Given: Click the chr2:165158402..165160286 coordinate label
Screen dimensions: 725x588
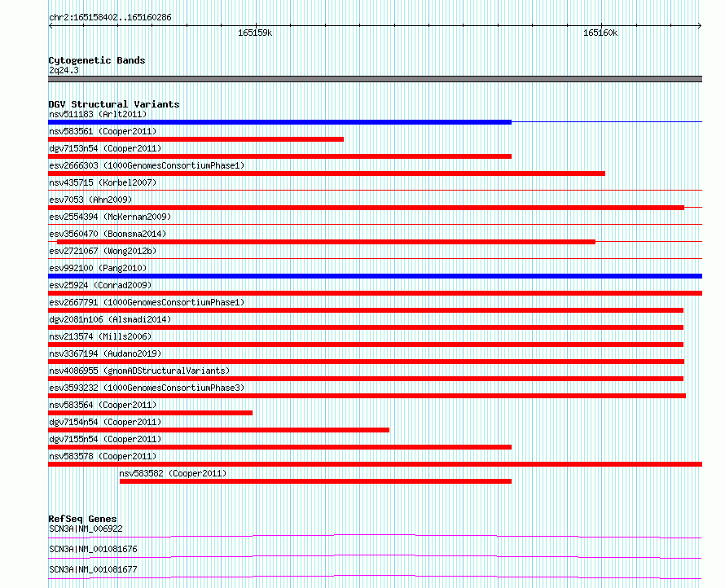Looking at the screenshot, I should coord(110,18).
